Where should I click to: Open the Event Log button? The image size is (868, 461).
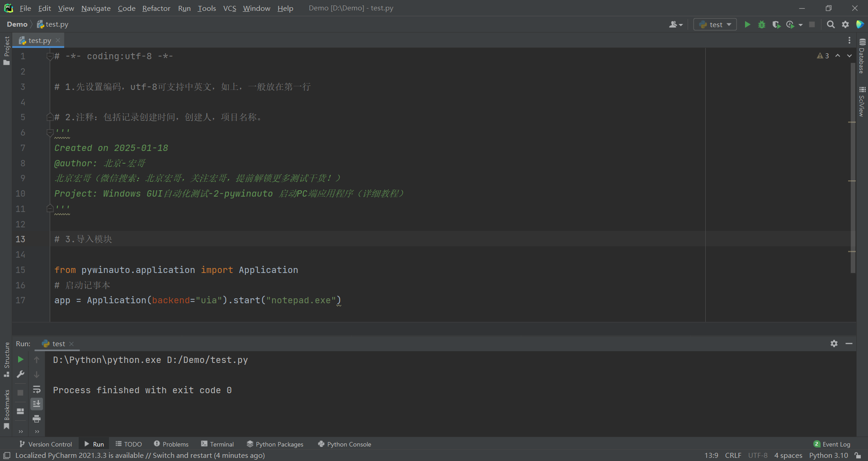[832, 444]
